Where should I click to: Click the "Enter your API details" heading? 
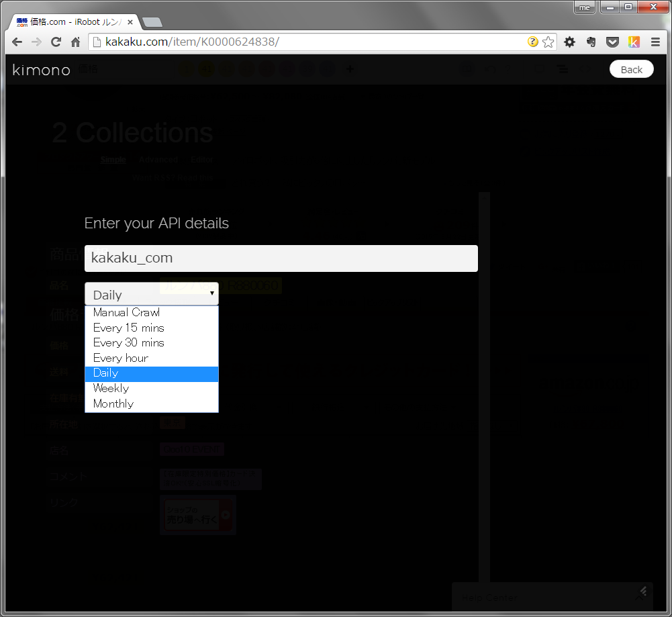[156, 223]
